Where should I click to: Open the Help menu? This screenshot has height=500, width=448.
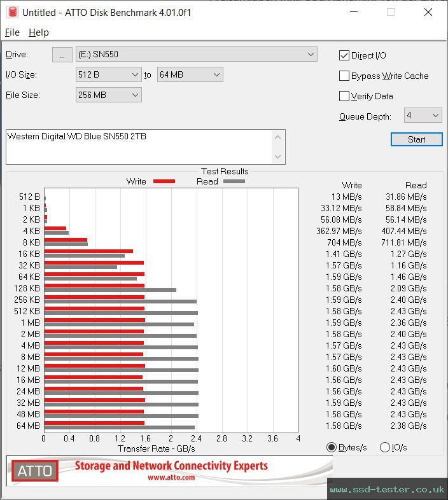[39, 32]
